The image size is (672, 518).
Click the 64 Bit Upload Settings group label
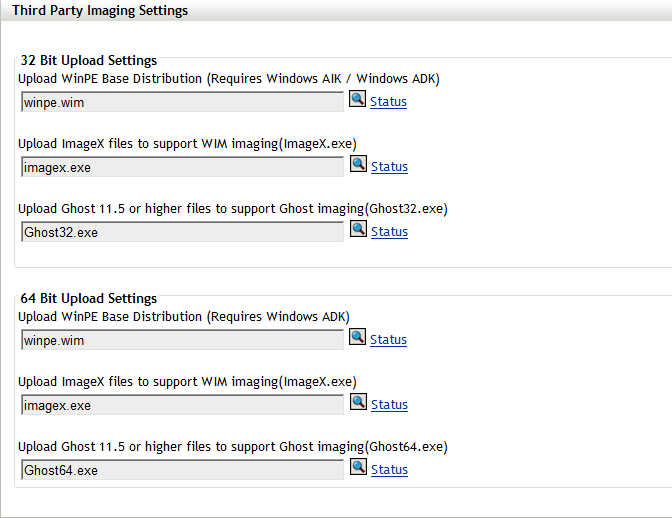point(88,298)
